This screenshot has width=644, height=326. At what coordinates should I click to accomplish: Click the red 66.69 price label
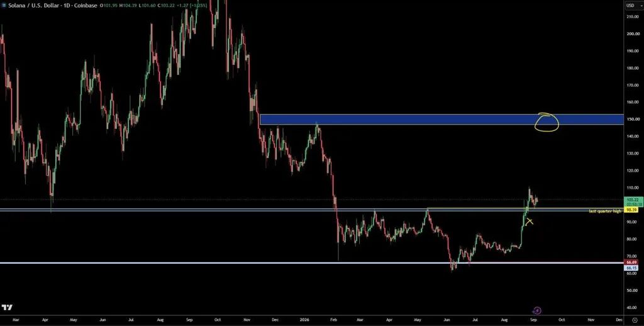point(631,262)
